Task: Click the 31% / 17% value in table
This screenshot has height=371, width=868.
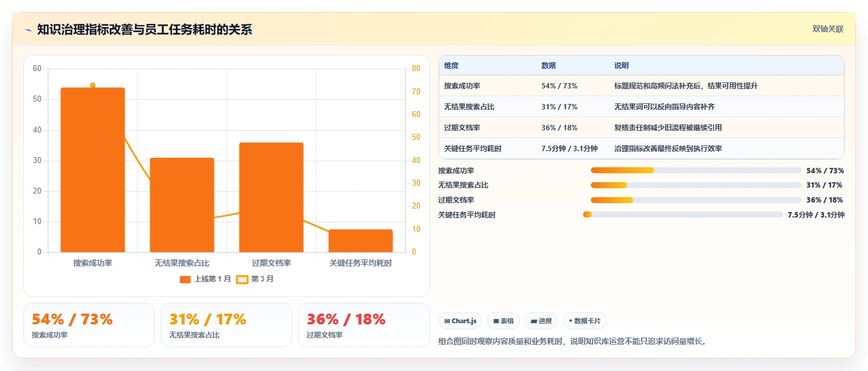Action: [x=559, y=107]
